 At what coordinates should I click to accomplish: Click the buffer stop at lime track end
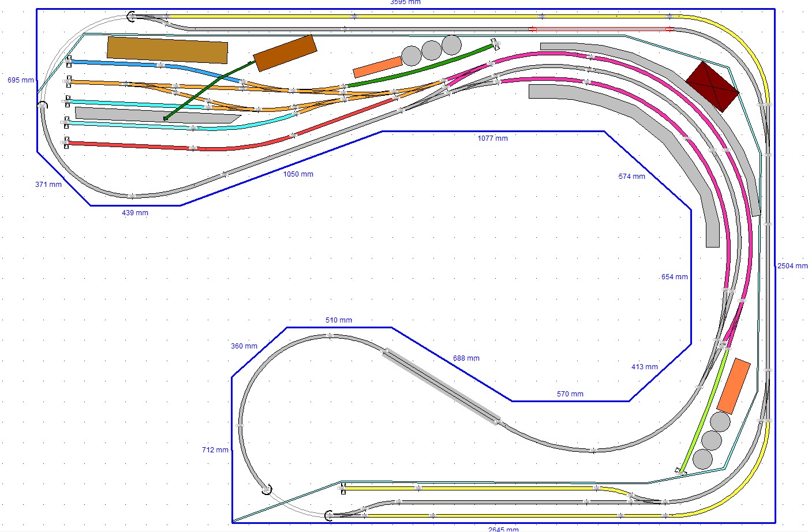[679, 471]
